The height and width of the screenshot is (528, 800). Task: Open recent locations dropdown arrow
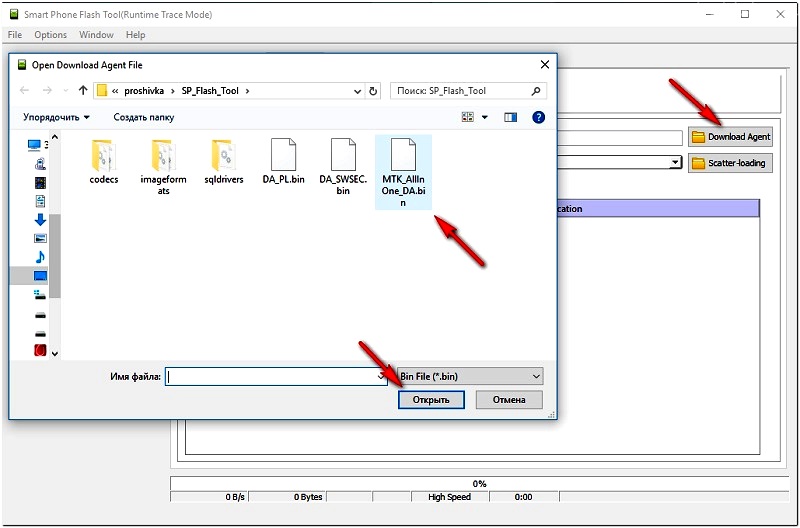(x=65, y=91)
